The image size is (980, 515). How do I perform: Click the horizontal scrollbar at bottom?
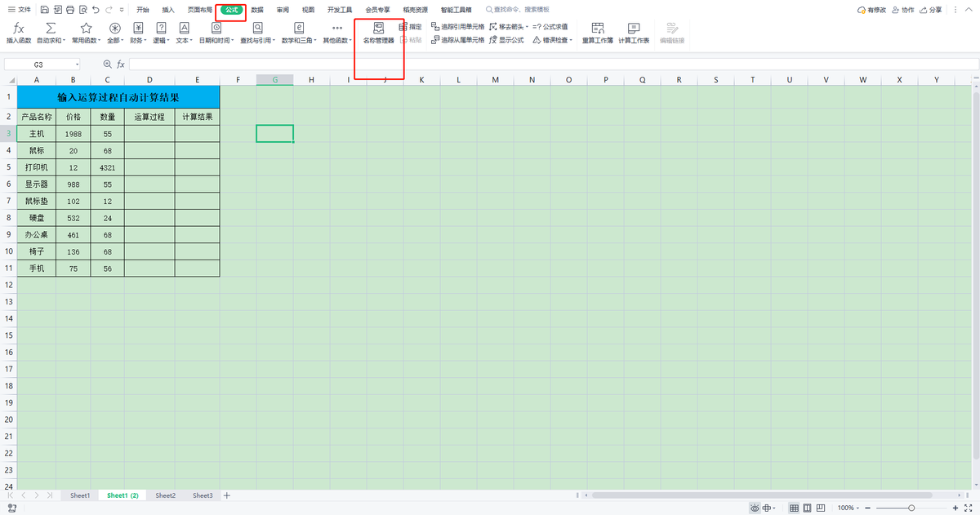point(761,495)
